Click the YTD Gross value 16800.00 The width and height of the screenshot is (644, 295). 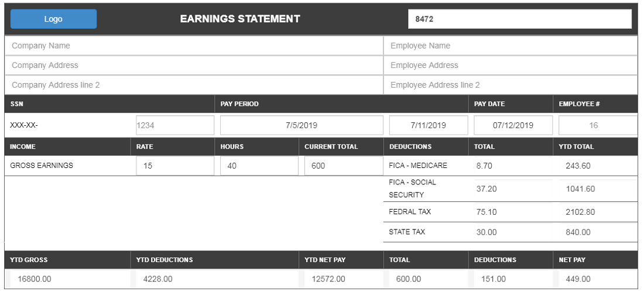[69, 279]
